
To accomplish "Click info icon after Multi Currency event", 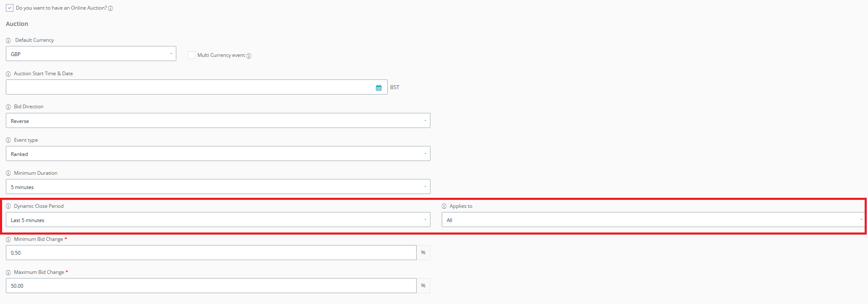I will pyautogui.click(x=249, y=56).
